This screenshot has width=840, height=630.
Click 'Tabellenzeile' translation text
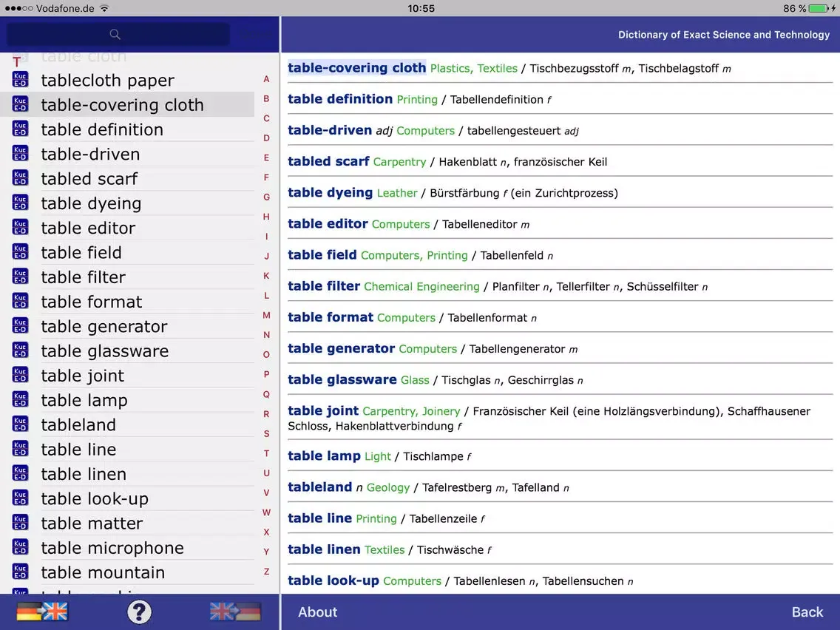tap(443, 519)
